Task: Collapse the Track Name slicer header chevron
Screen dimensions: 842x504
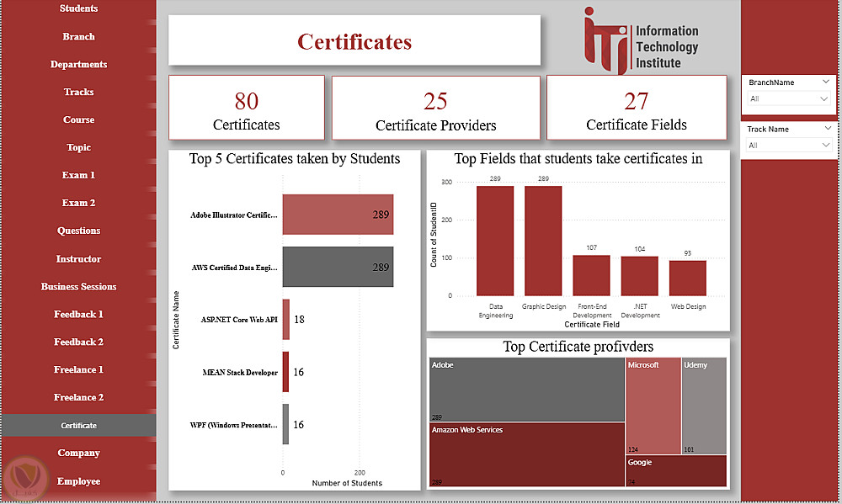Action: coord(828,128)
